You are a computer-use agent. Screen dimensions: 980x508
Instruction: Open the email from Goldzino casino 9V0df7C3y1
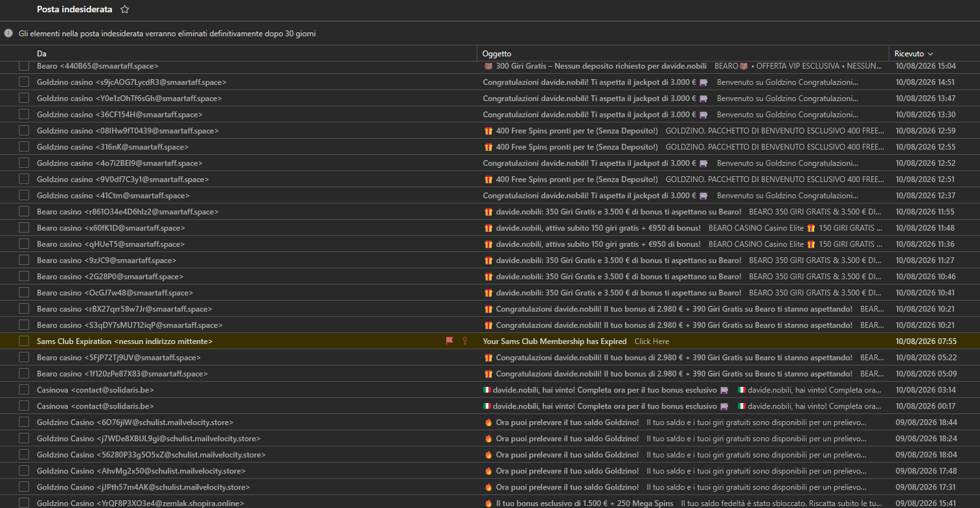click(490, 179)
